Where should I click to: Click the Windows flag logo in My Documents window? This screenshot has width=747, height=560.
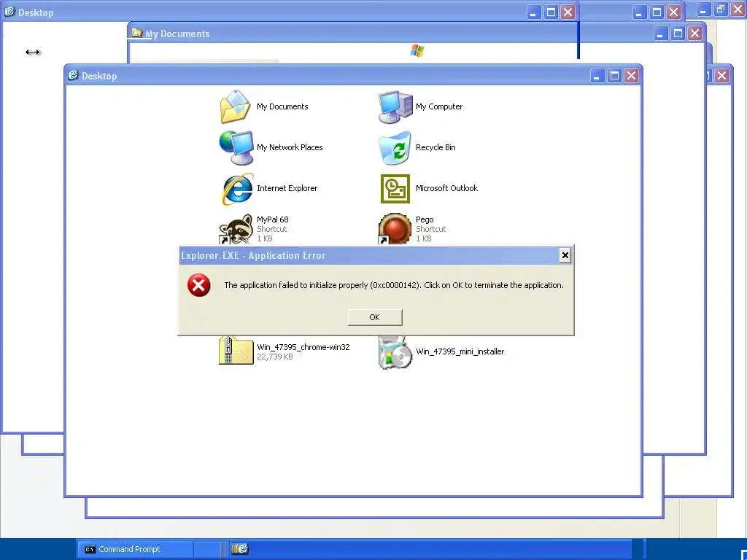417,50
